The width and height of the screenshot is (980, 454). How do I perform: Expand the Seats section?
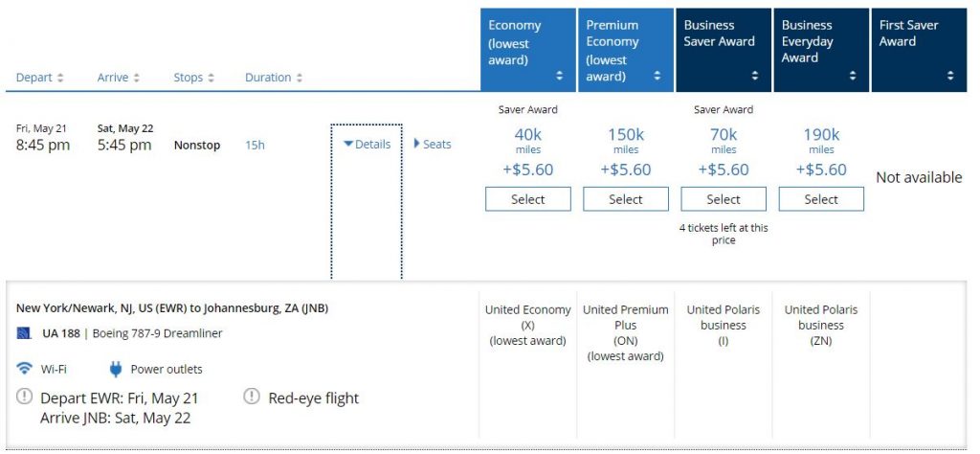coord(433,145)
